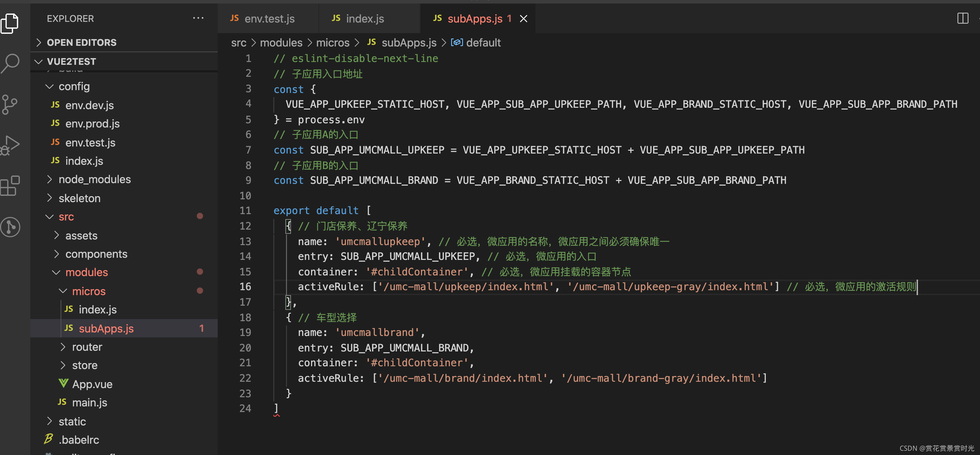Open the Run and Debug view
980x455 pixels.
[x=10, y=145]
